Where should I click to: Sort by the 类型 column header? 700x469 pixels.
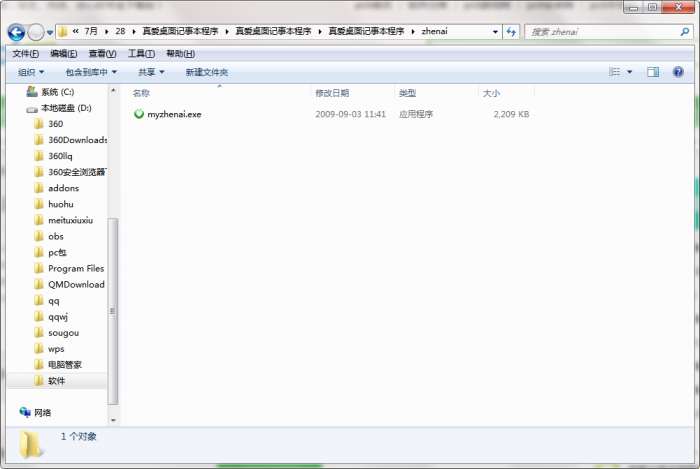(x=407, y=93)
